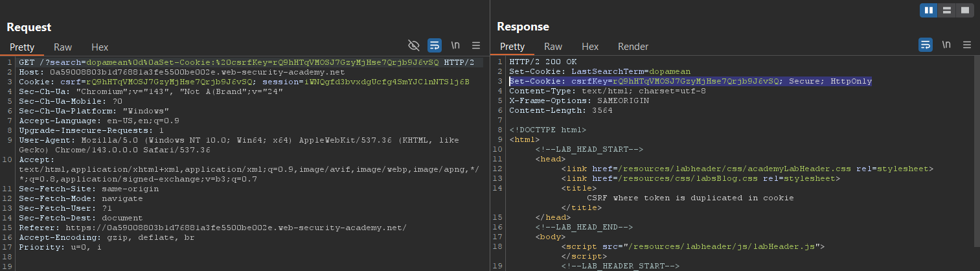This screenshot has width=980, height=271.
Task: Switch to combined tabs layout view
Action: [964, 10]
